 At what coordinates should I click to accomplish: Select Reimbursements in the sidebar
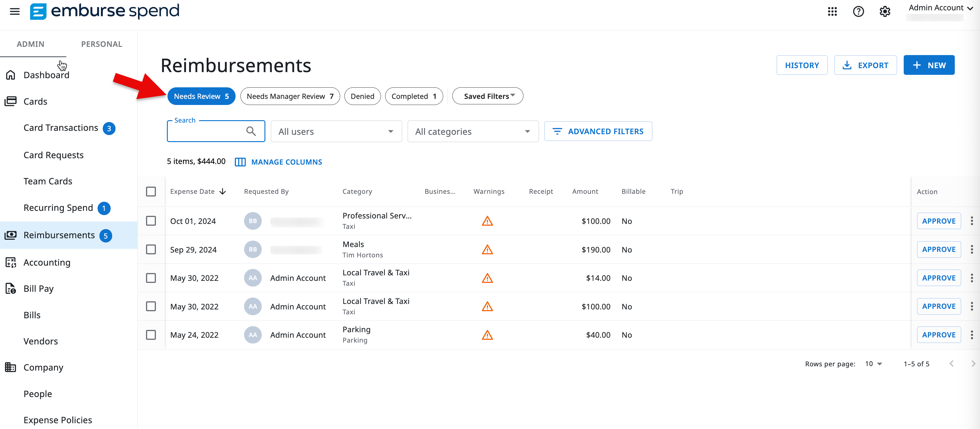click(x=59, y=235)
